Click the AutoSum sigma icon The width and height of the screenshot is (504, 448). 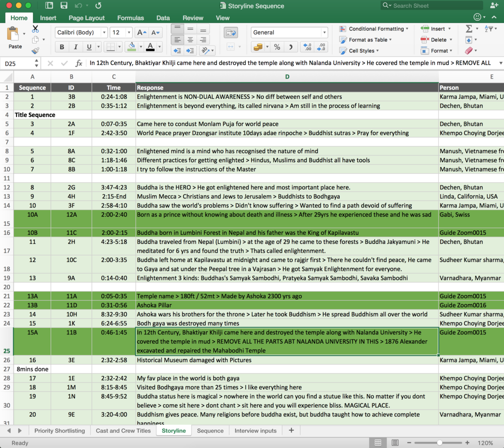click(469, 29)
